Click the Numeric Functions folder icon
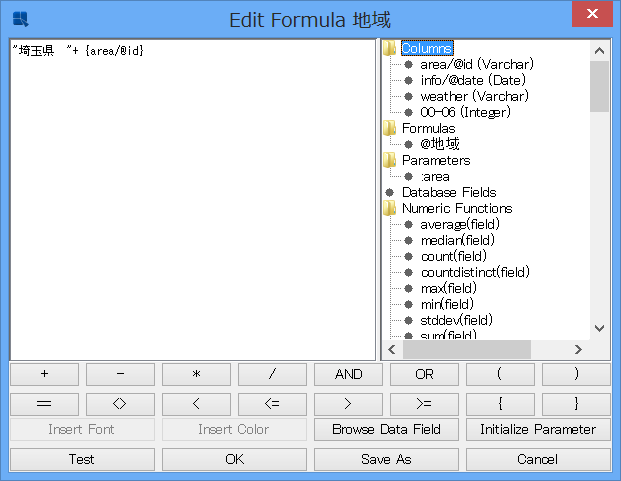This screenshot has width=621, height=481. coord(390,208)
